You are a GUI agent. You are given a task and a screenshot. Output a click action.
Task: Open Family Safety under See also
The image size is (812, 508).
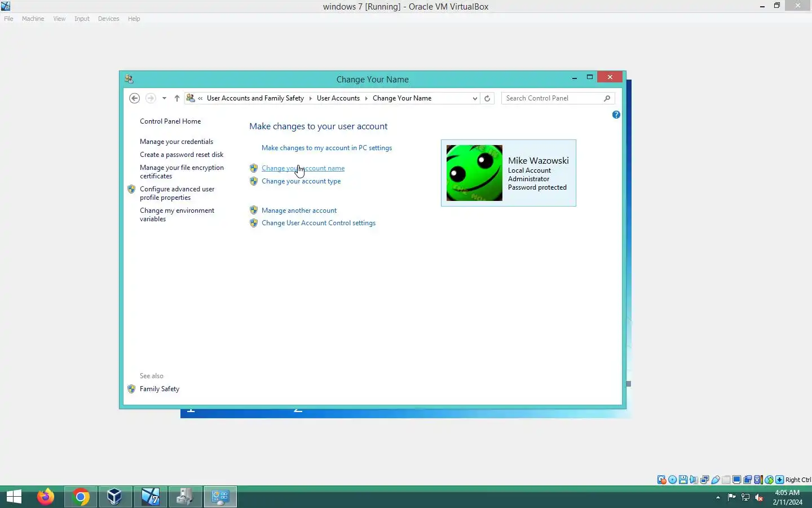[160, 389]
